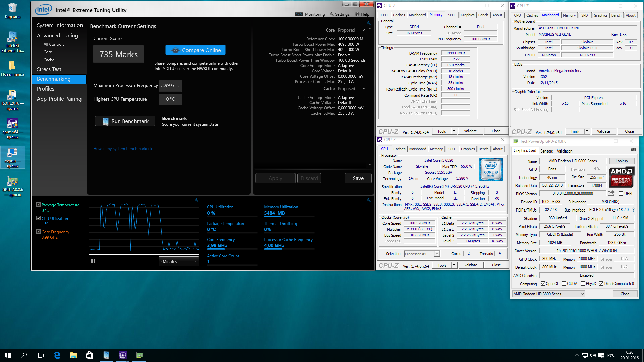This screenshot has height=362, width=644.
Task: Pause the XTU monitoring graph
Action: [93, 261]
